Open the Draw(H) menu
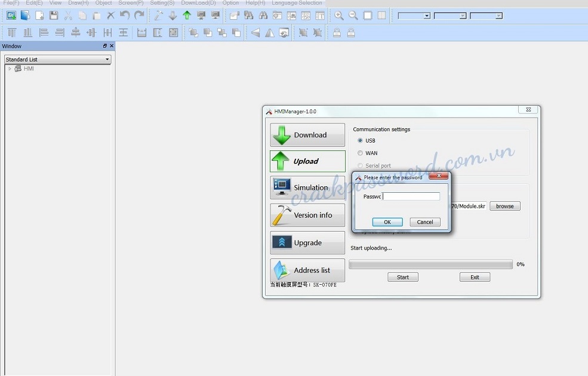Screen dimensions: 588x376 click(79, 3)
